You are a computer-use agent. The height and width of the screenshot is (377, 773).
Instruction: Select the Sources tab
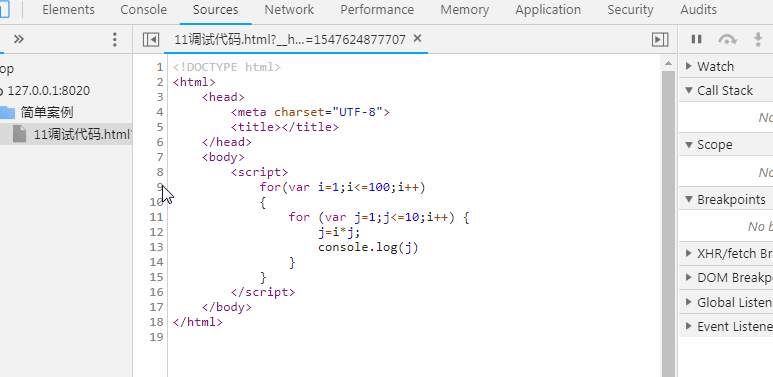(x=215, y=10)
